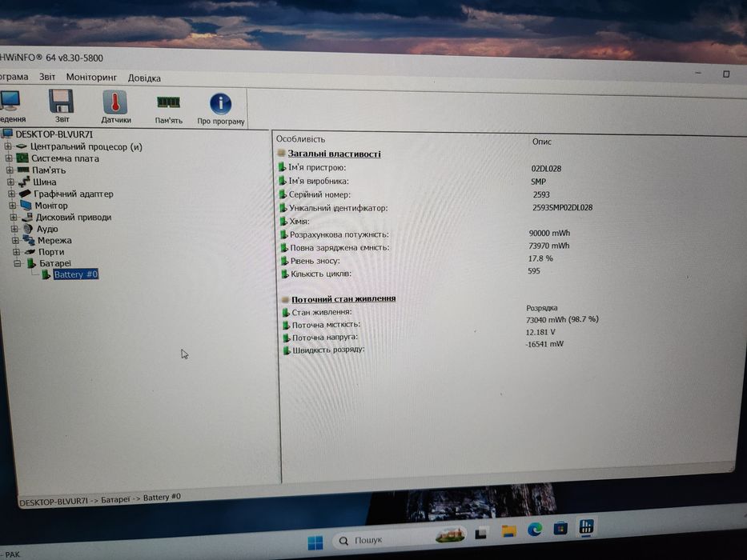
Task: Click the 73970 mWh full capacity value
Action: click(548, 246)
